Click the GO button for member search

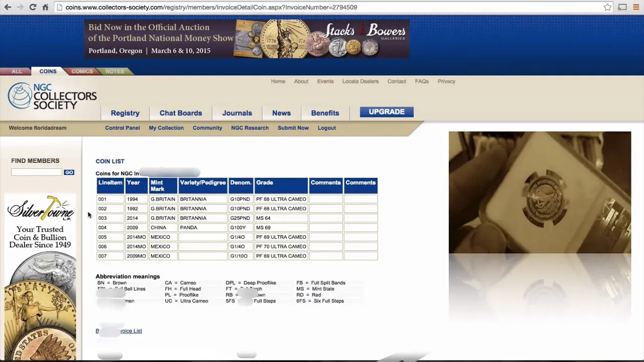pos(69,172)
